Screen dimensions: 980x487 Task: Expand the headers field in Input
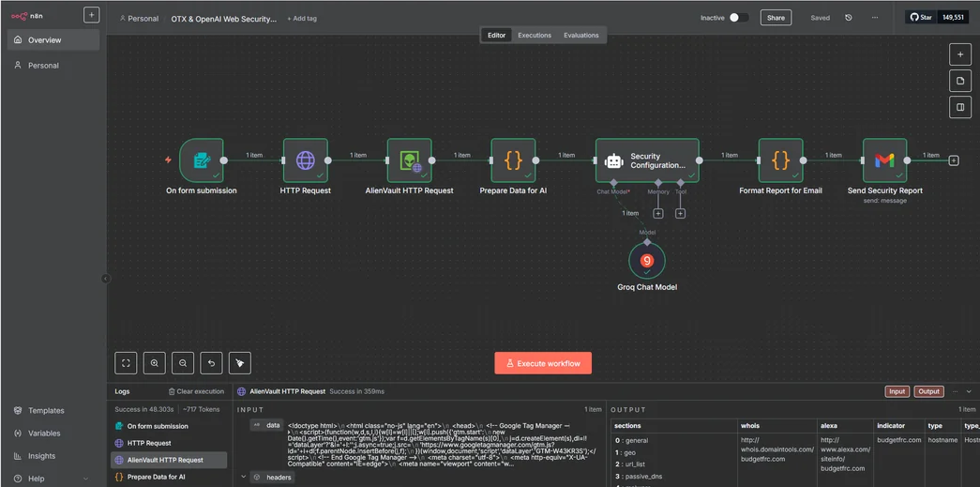[244, 477]
